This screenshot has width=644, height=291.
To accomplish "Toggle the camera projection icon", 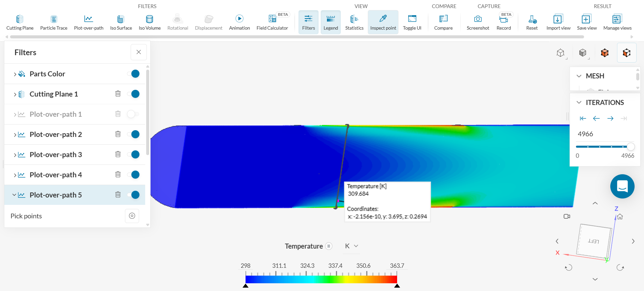I will 567,216.
